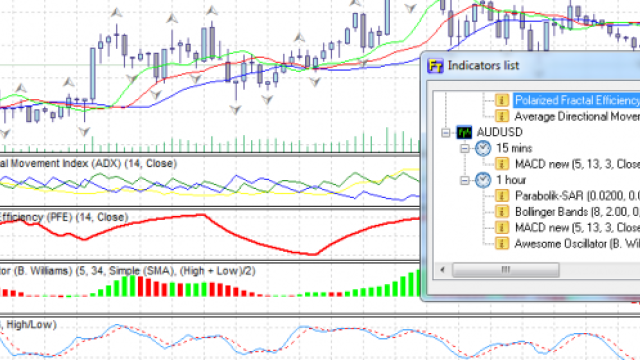Click the ADX (14, Close) panel label
Viewport: 640px width, 360px height.
[88, 164]
